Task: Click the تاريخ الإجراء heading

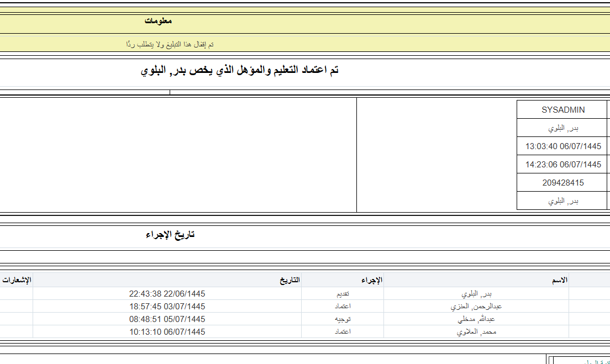Action: coord(170,235)
